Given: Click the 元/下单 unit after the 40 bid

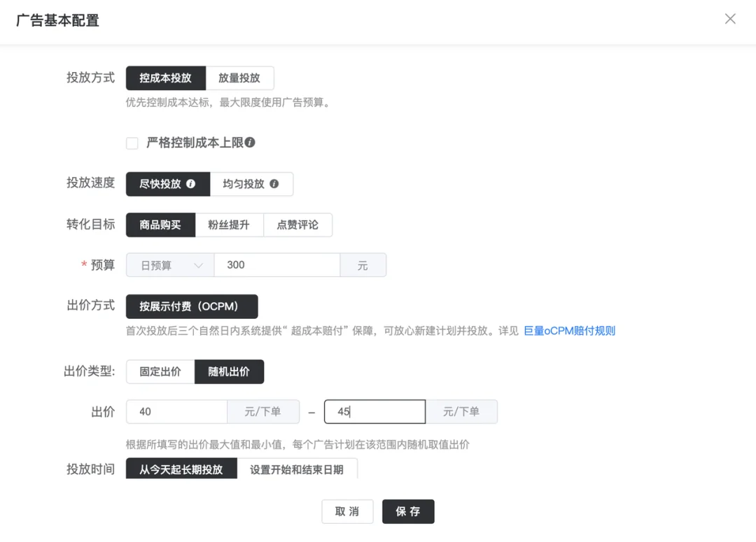Looking at the screenshot, I should point(263,412).
